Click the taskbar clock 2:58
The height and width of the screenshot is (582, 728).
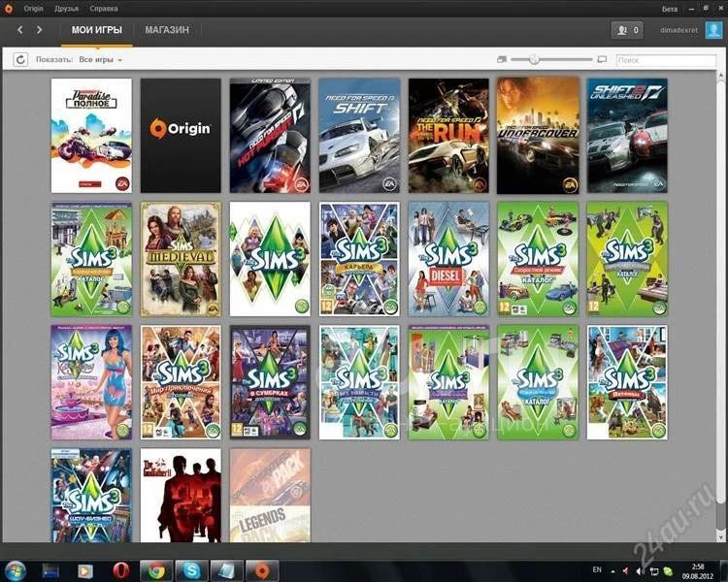[697, 566]
